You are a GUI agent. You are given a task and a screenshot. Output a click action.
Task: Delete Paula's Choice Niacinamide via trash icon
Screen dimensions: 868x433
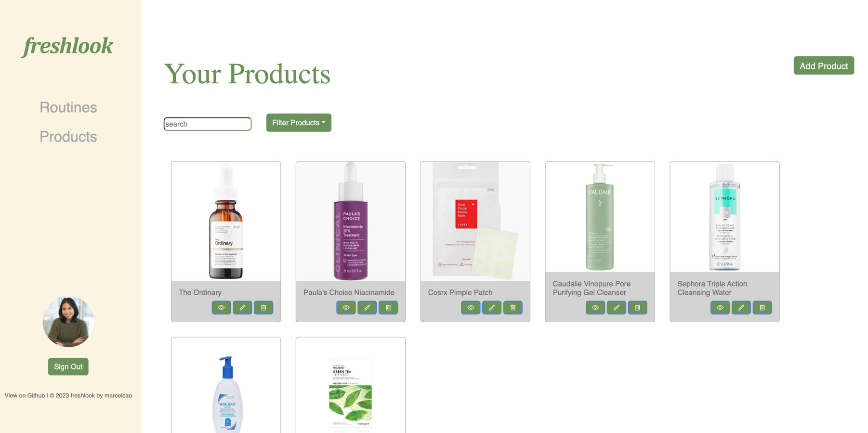click(388, 308)
